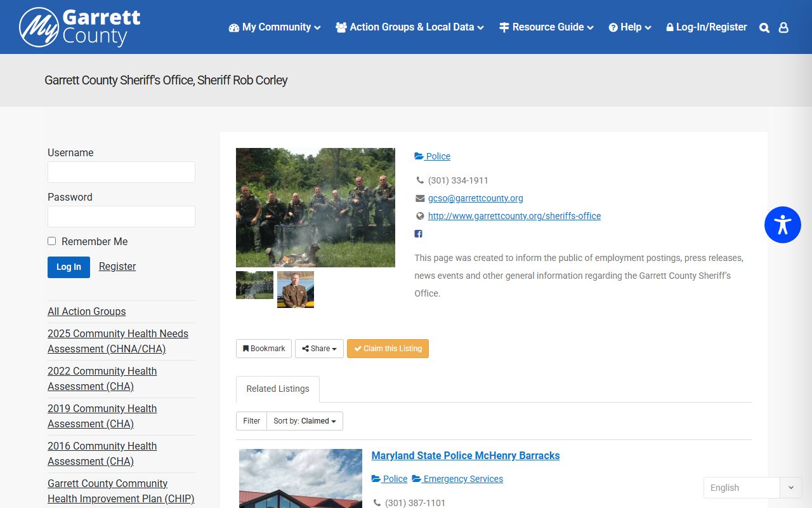
Task: Click the Filter button
Action: 251,421
